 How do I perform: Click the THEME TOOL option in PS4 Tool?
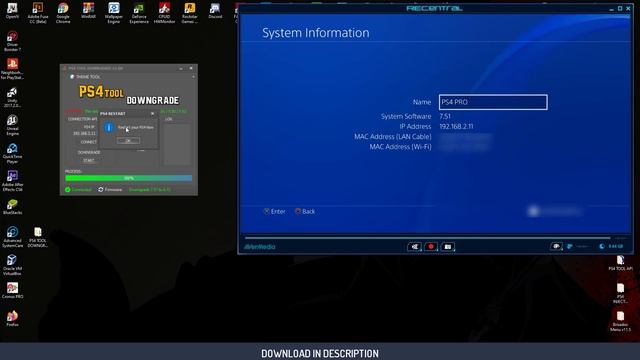tap(85, 77)
